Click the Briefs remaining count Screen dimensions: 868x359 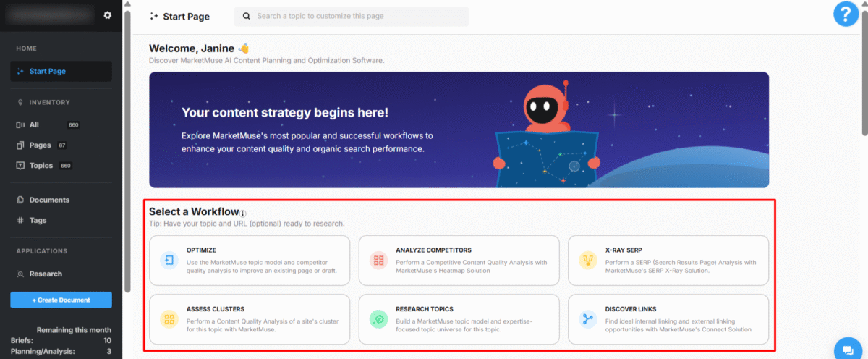coord(107,340)
